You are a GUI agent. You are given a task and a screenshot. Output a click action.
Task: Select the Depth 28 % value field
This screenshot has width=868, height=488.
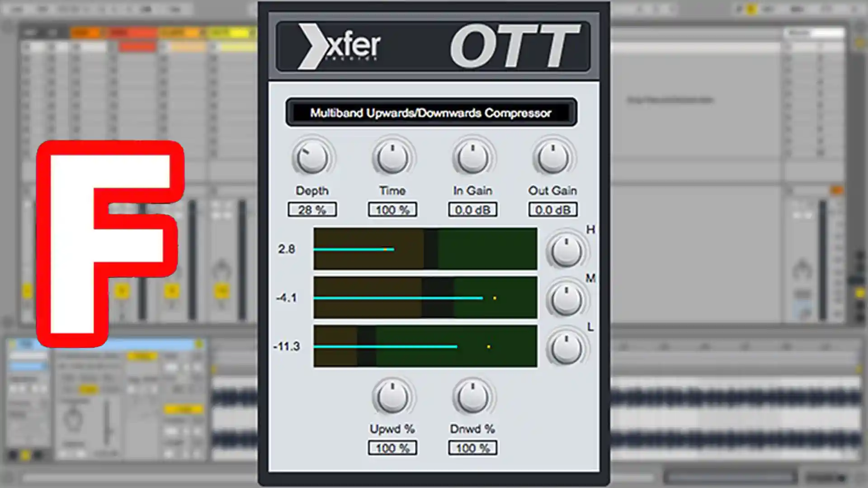tap(312, 210)
